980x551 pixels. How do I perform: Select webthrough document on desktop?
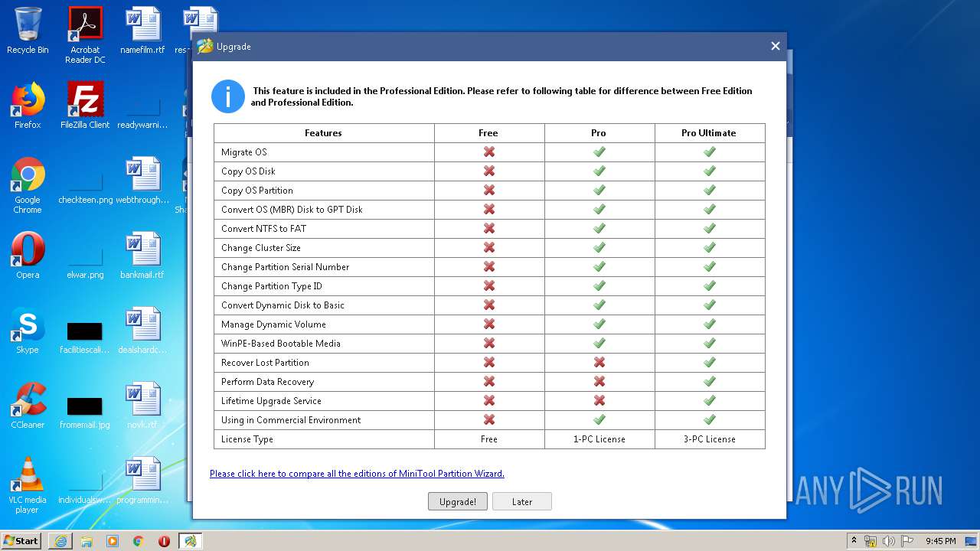(142, 181)
